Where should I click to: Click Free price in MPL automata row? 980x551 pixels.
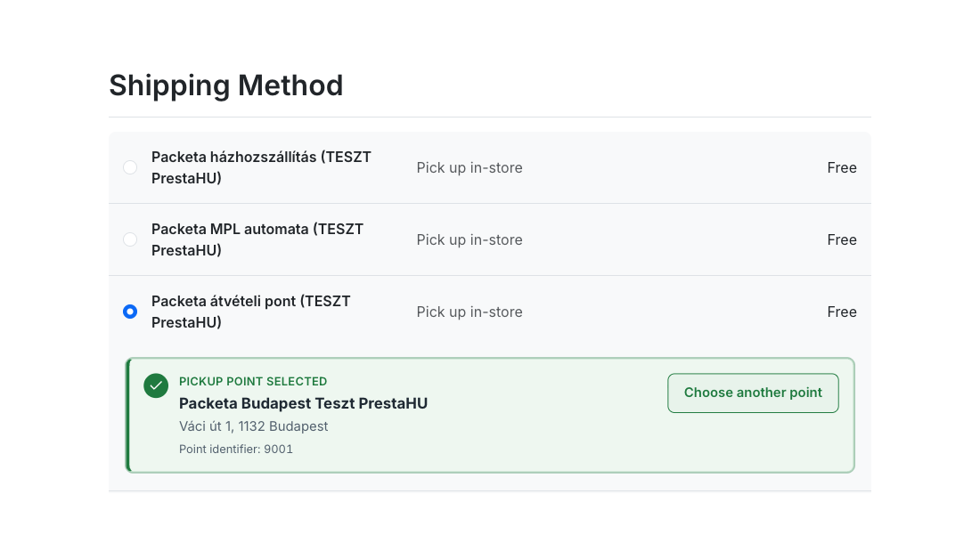click(x=842, y=239)
